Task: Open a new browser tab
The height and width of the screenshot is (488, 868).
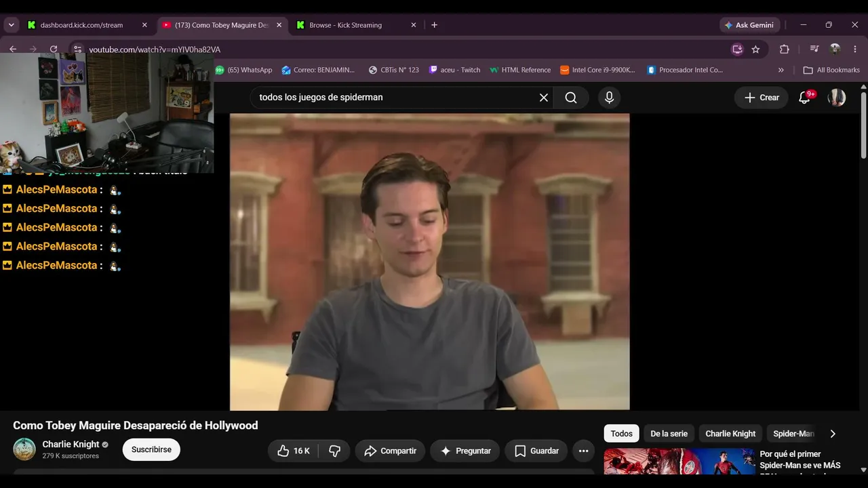Action: point(434,25)
